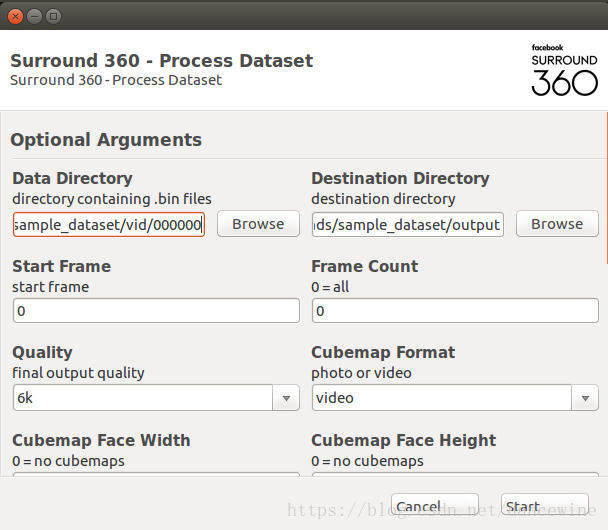Screen dimensions: 608x530
Task: Click the Destination Directory path field
Action: pos(408,224)
